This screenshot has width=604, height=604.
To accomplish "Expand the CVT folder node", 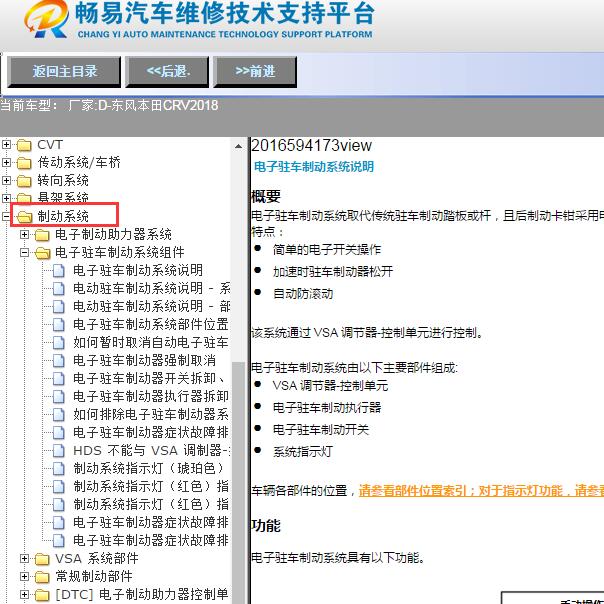I will coord(6,144).
